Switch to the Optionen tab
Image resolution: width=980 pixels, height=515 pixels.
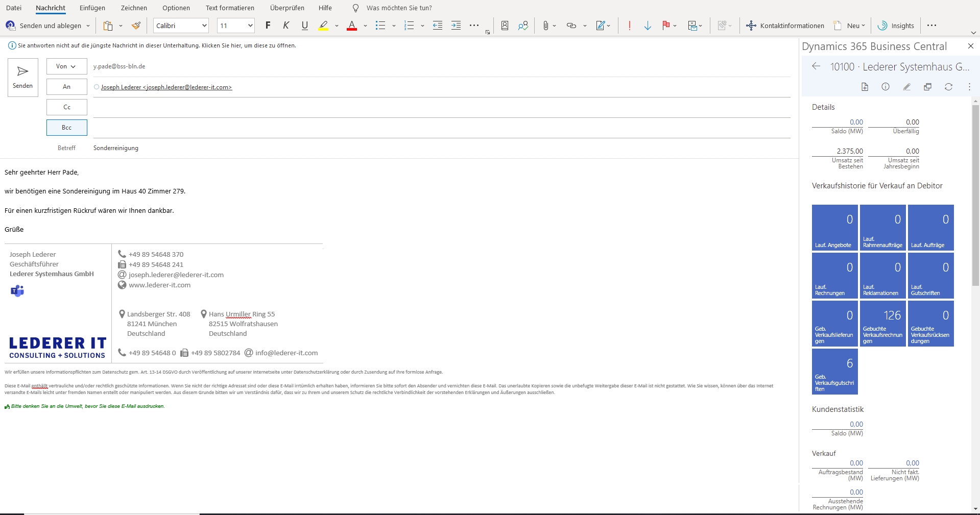pos(176,8)
